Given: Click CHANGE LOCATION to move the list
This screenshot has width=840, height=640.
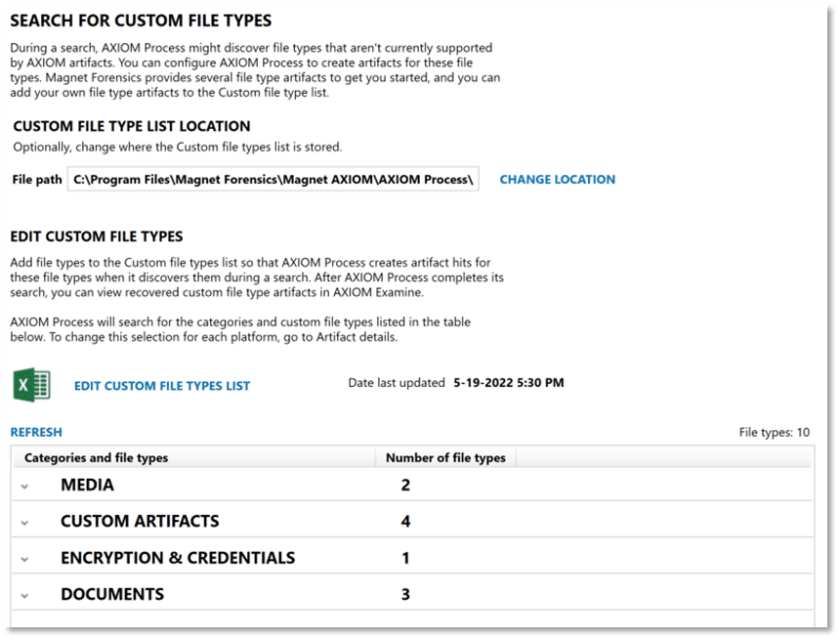Looking at the screenshot, I should click(557, 180).
